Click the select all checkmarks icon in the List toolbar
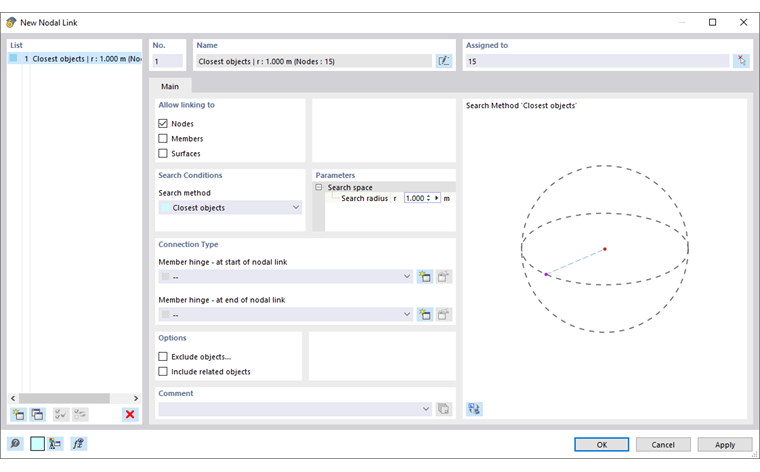 [x=61, y=414]
